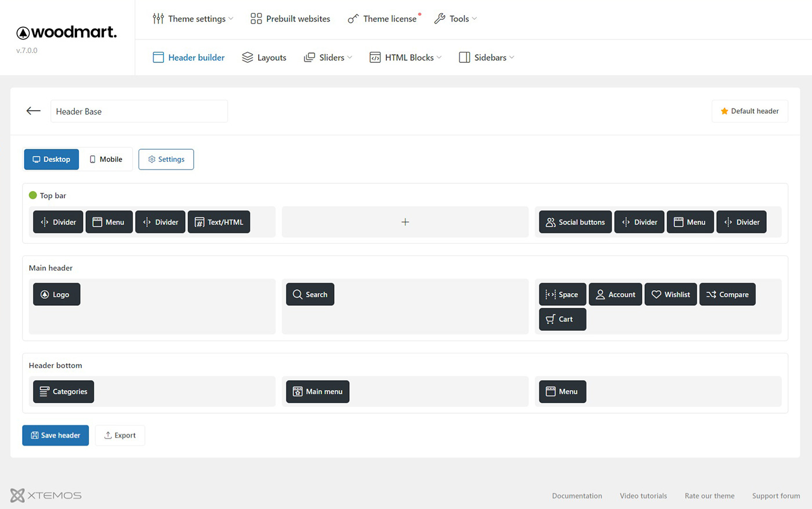Open the HTML Blocks dropdown

tap(405, 57)
